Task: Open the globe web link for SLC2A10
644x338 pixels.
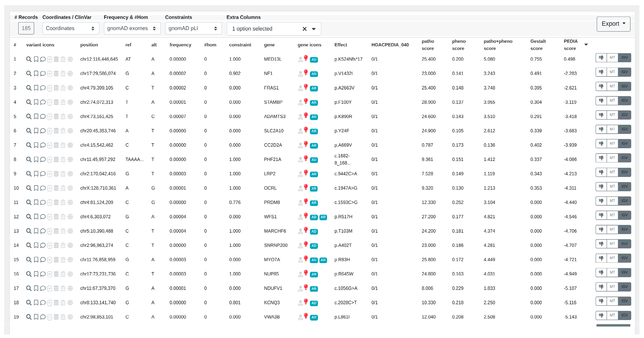Action: pyautogui.click(x=70, y=131)
